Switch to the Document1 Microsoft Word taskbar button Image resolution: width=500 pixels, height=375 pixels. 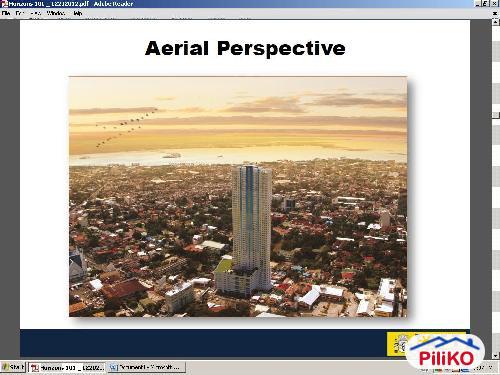click(x=146, y=368)
